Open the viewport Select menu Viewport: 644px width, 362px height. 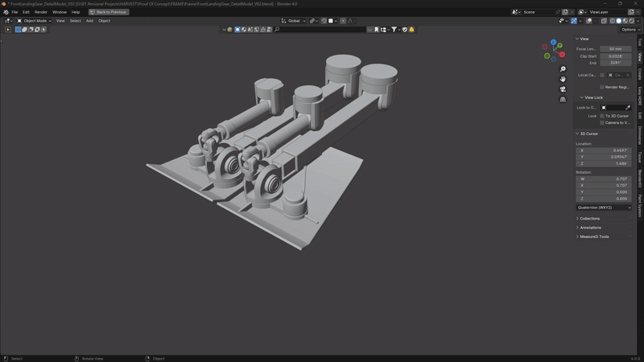pos(75,21)
